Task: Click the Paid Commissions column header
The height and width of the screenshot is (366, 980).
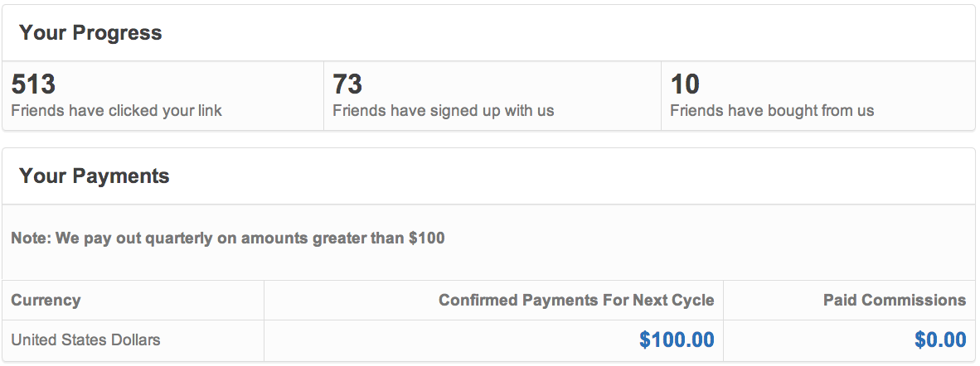Action: [895, 301]
